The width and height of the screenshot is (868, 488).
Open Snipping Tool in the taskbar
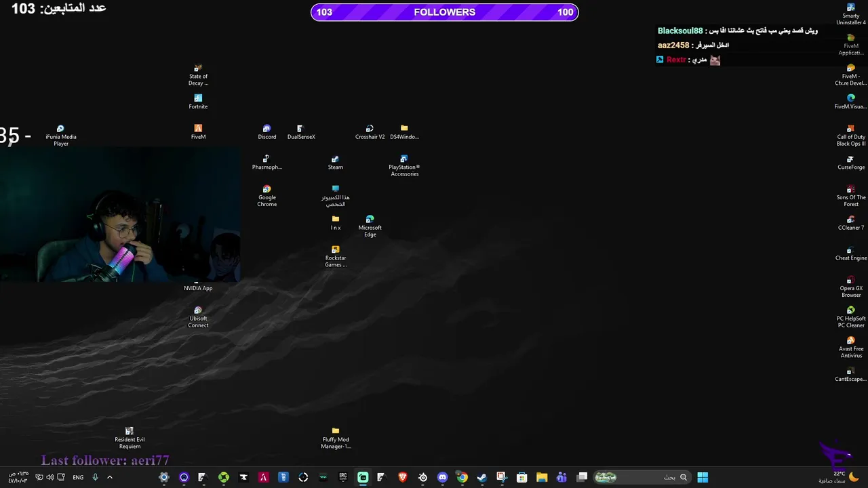click(x=501, y=477)
